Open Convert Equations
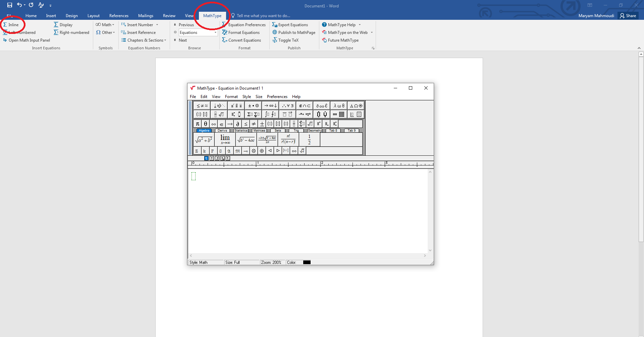 (241, 40)
